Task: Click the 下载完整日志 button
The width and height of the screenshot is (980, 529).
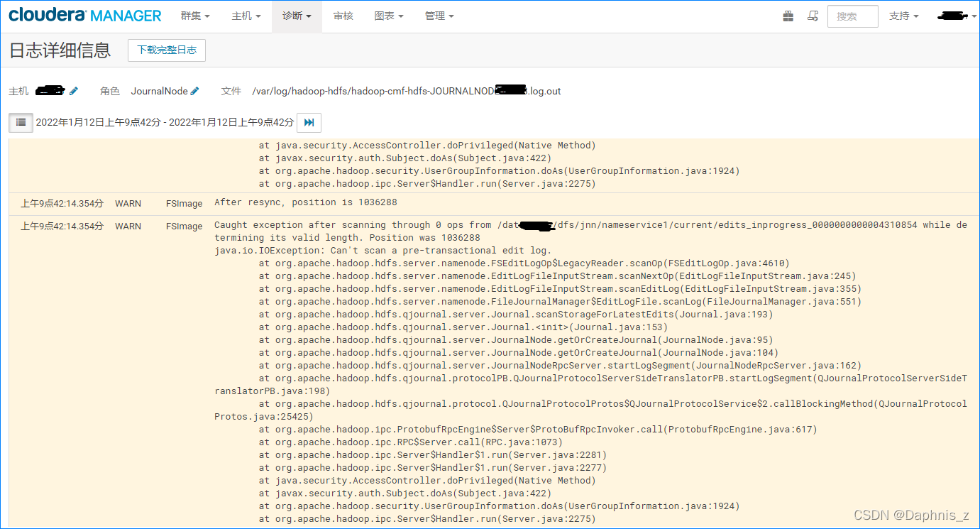Action: point(167,50)
